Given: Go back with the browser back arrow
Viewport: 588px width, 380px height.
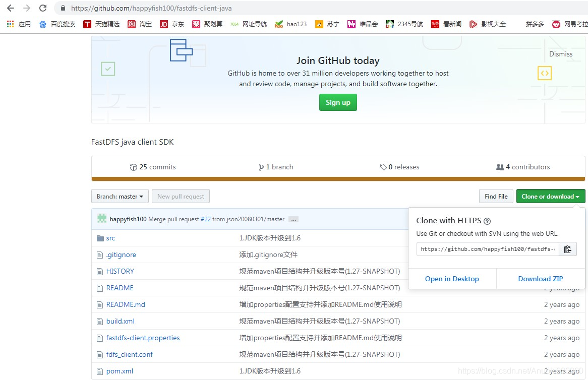Looking at the screenshot, I should coord(11,8).
